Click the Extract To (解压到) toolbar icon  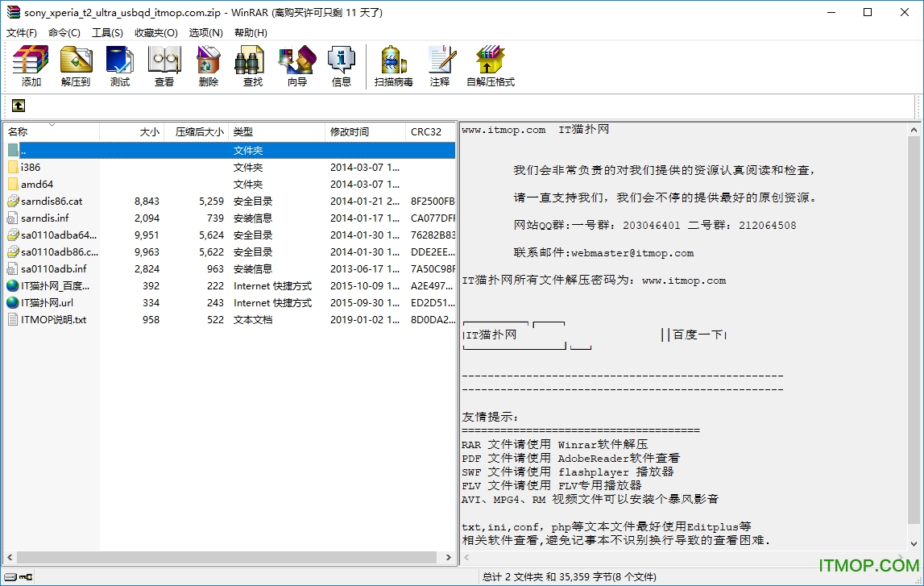point(76,65)
